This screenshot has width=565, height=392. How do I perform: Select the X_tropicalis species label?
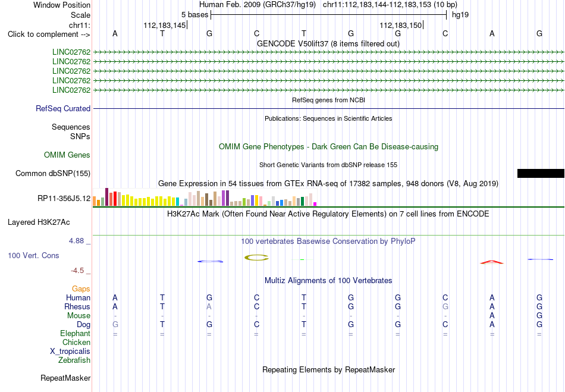(70, 352)
